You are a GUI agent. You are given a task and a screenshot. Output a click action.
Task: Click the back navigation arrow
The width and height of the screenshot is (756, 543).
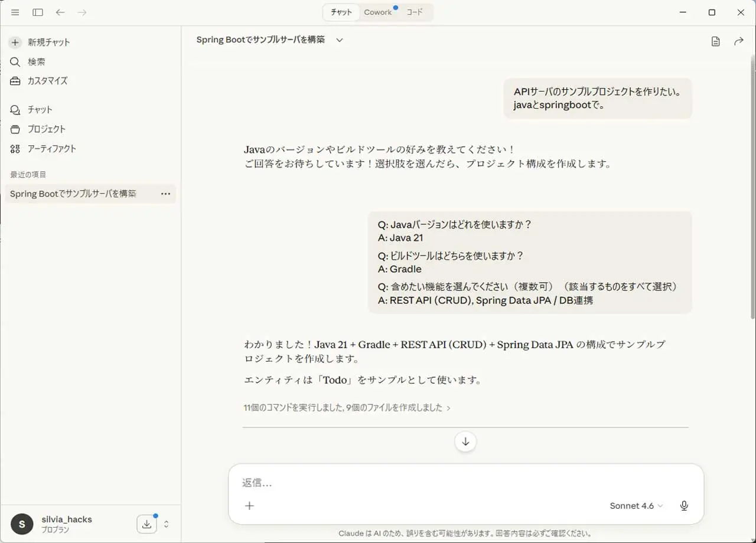60,12
